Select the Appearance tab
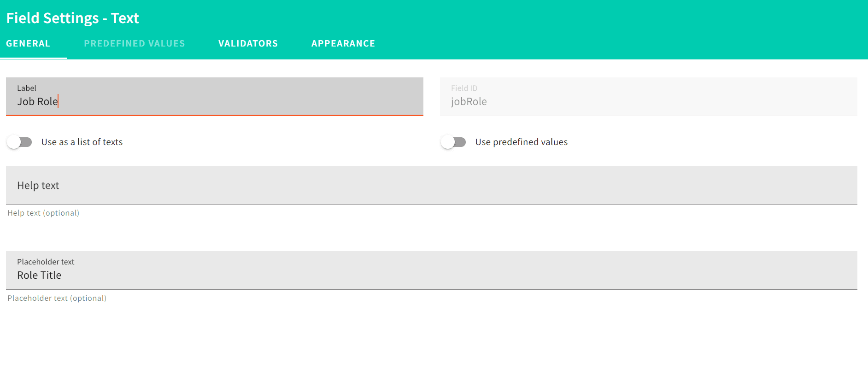 [343, 43]
